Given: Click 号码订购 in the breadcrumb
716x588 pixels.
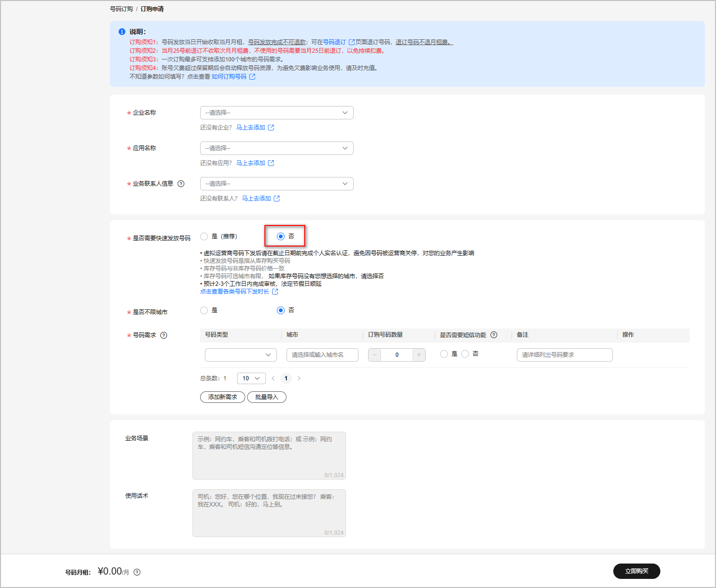Looking at the screenshot, I should pyautogui.click(x=121, y=9).
